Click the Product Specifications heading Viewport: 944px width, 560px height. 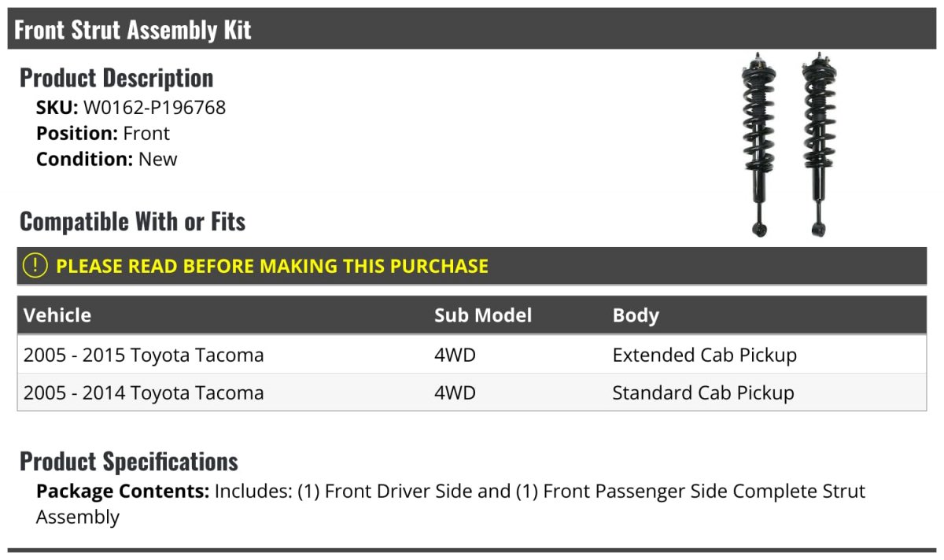click(129, 461)
